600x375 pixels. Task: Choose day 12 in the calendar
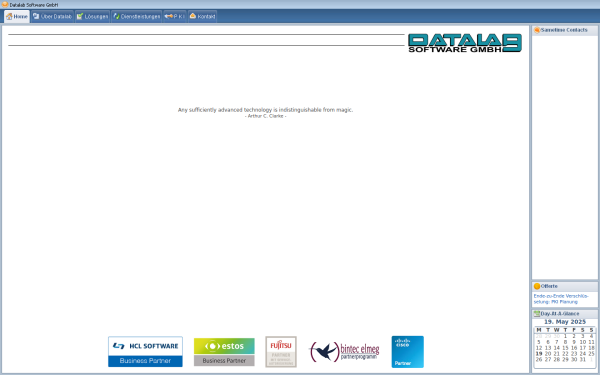[539, 348]
